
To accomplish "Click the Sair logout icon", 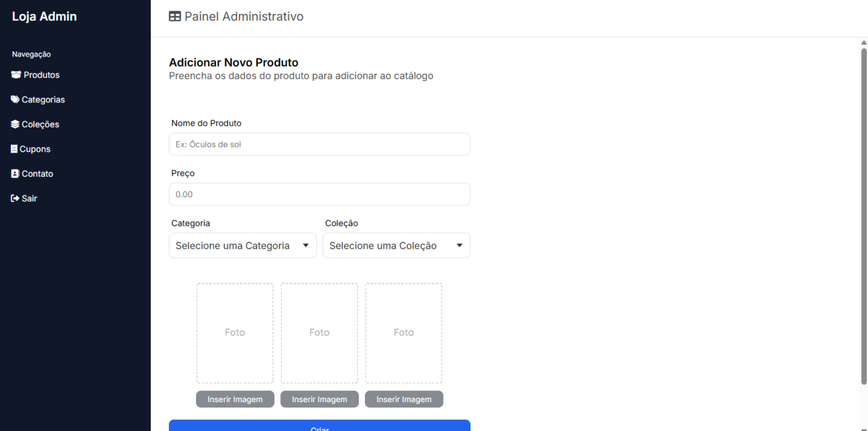I will point(15,198).
